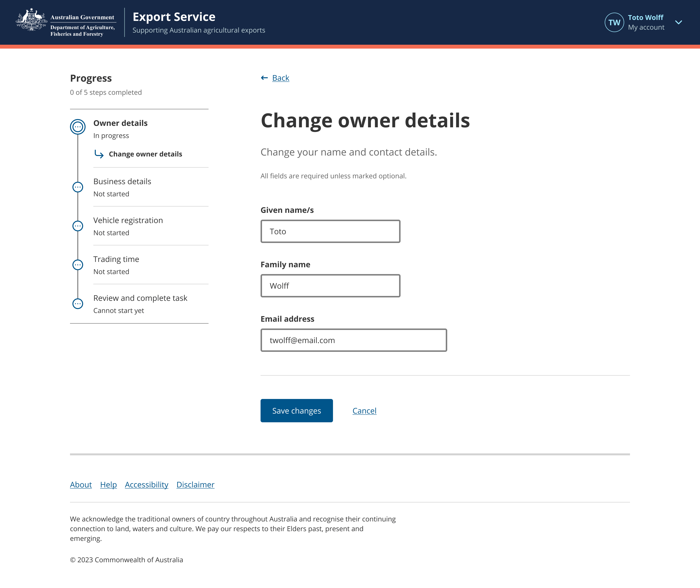Click the TW avatar circle
Viewport: 700px width, 588px height.
click(614, 22)
